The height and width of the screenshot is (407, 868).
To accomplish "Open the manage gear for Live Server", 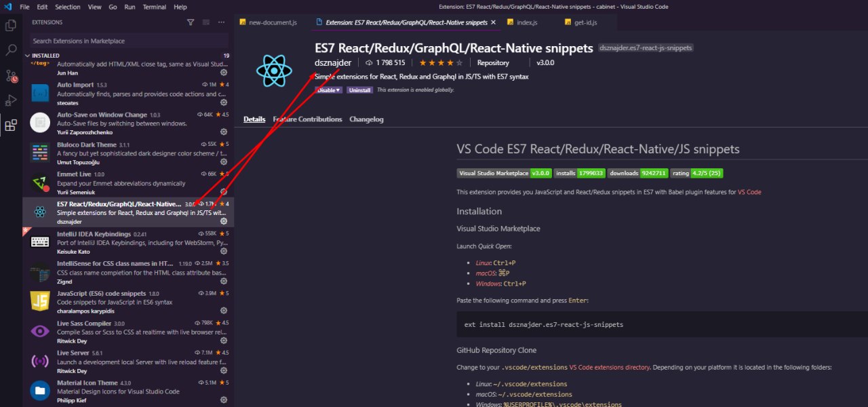I will (224, 371).
